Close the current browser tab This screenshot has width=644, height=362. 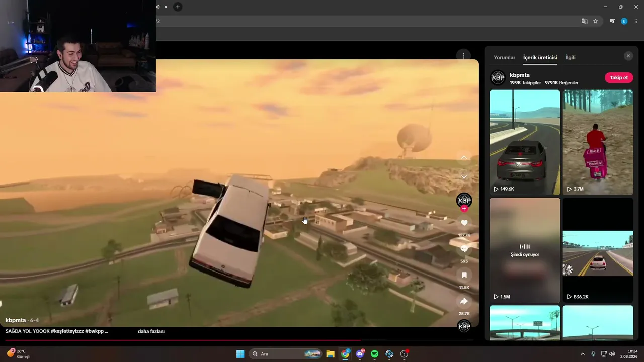coord(166,7)
